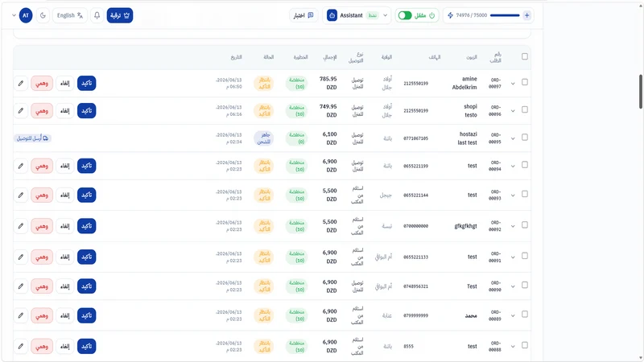Check the ORD-00097 row checkbox
The width and height of the screenshot is (644, 362).
(525, 83)
